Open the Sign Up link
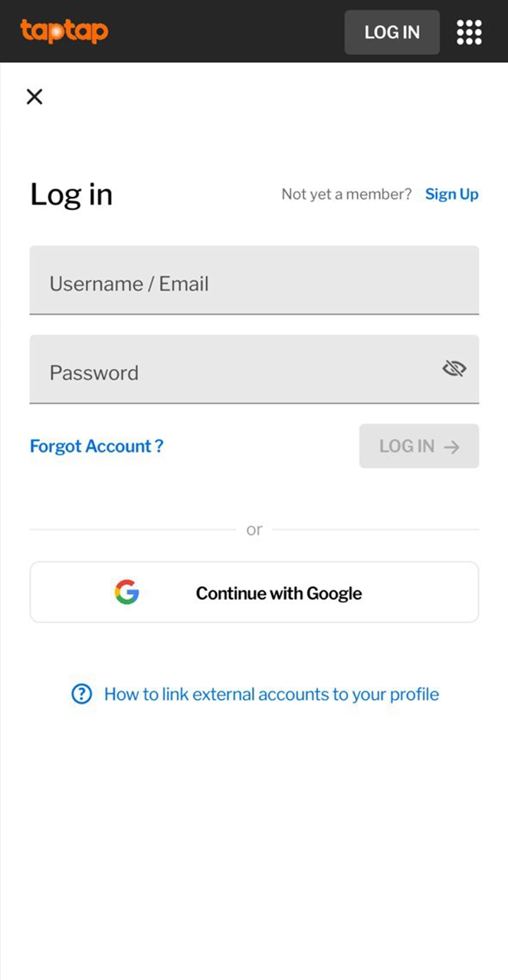The height and width of the screenshot is (980, 508). tap(451, 194)
